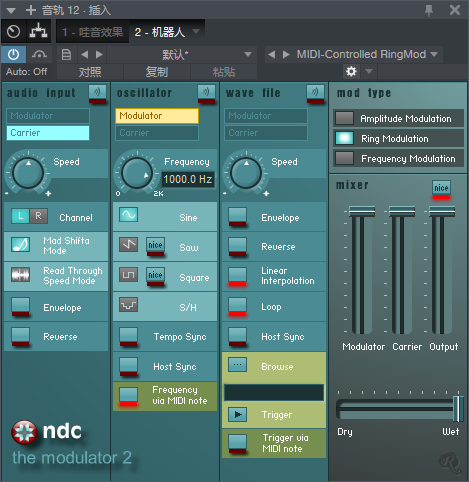
Task: Toggle audio input Reverse switch
Action: pyautogui.click(x=20, y=337)
